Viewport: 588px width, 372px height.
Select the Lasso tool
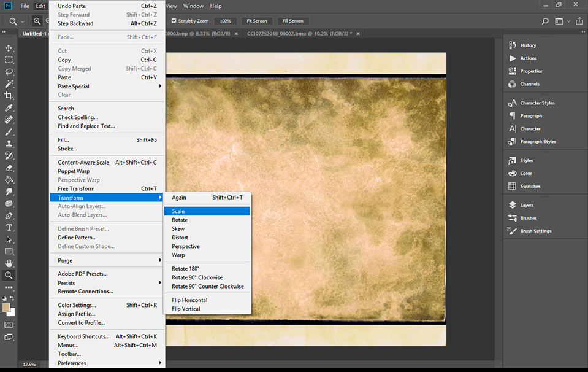coord(9,72)
